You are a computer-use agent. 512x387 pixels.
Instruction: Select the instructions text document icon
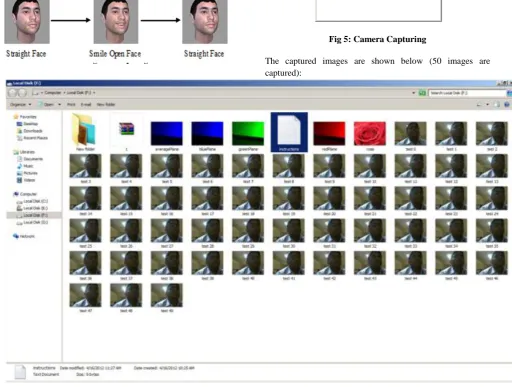pos(289,129)
